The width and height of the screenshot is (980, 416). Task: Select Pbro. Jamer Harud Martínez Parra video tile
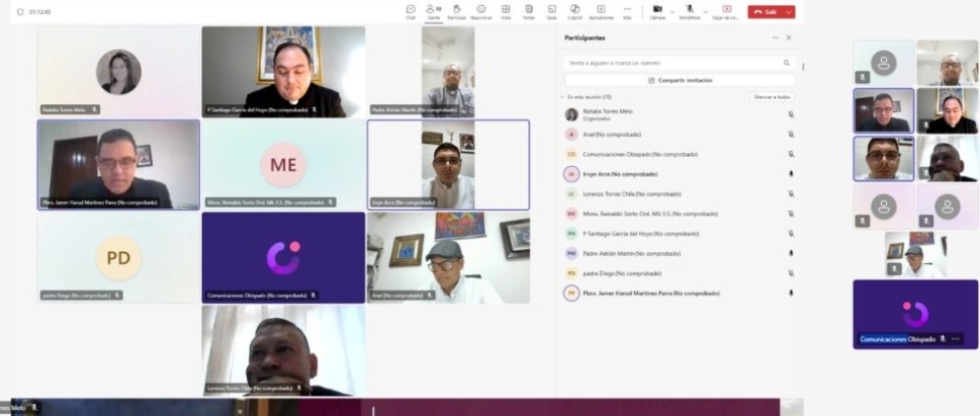click(119, 165)
